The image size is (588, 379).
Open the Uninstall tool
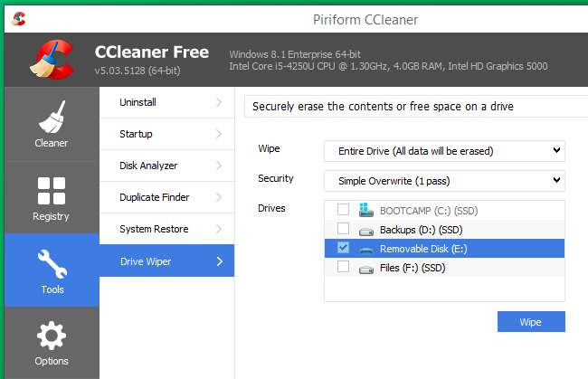166,102
